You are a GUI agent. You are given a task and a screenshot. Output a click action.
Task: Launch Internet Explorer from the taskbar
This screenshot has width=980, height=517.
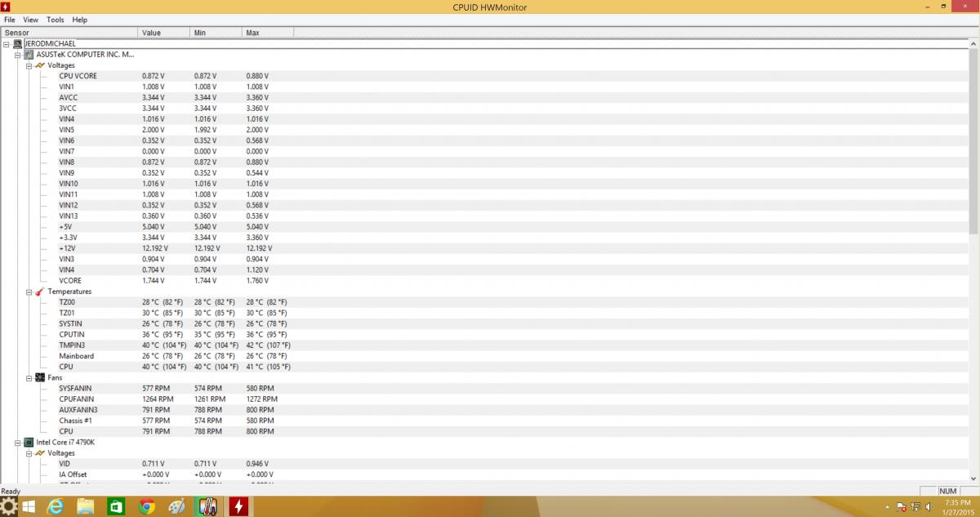coord(56,507)
